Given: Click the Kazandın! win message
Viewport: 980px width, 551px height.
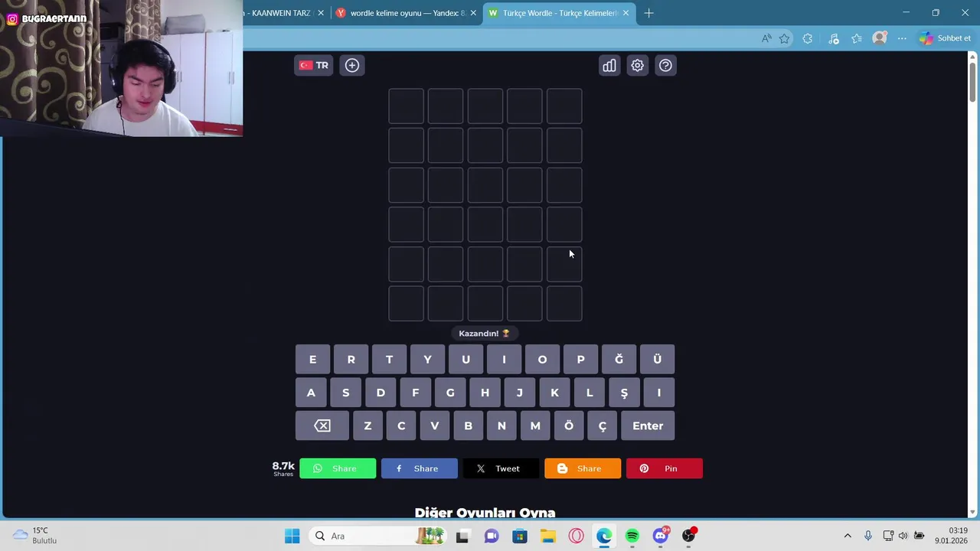Looking at the screenshot, I should tap(485, 334).
